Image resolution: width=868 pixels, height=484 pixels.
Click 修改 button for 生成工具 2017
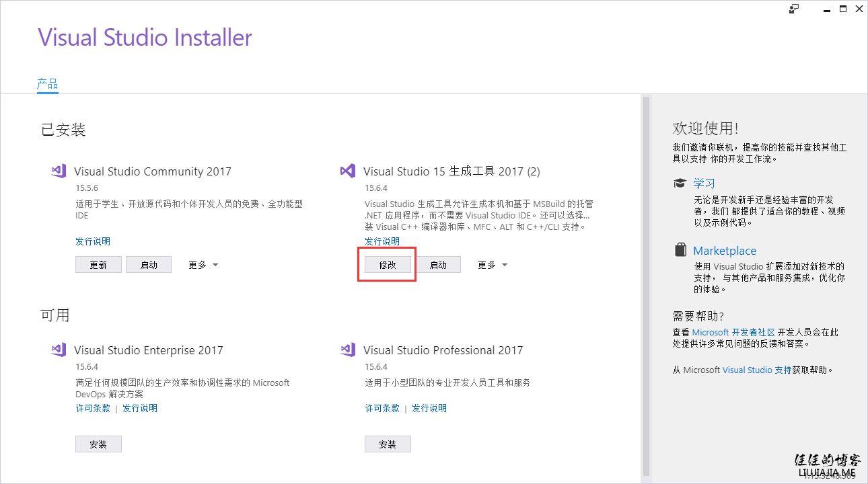tap(388, 265)
